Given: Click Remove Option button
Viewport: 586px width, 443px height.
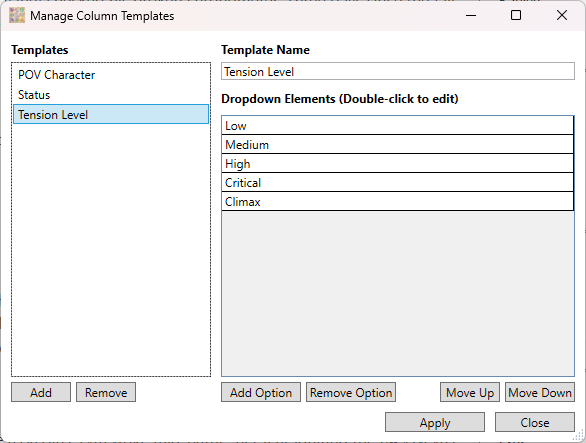Looking at the screenshot, I should coord(351,392).
